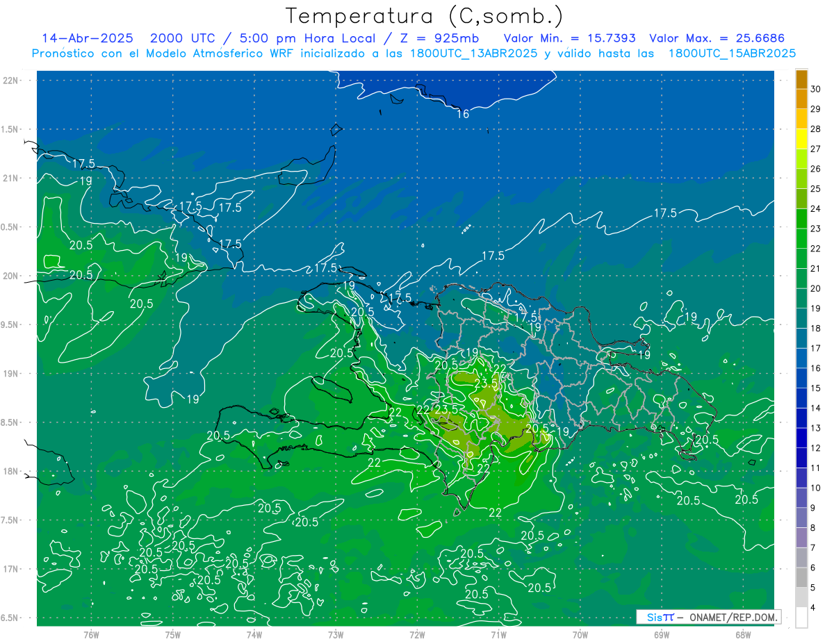Viewport: 834px width, 644px height.
Task: Click the "68W" longitude axis label
Action: (743, 635)
